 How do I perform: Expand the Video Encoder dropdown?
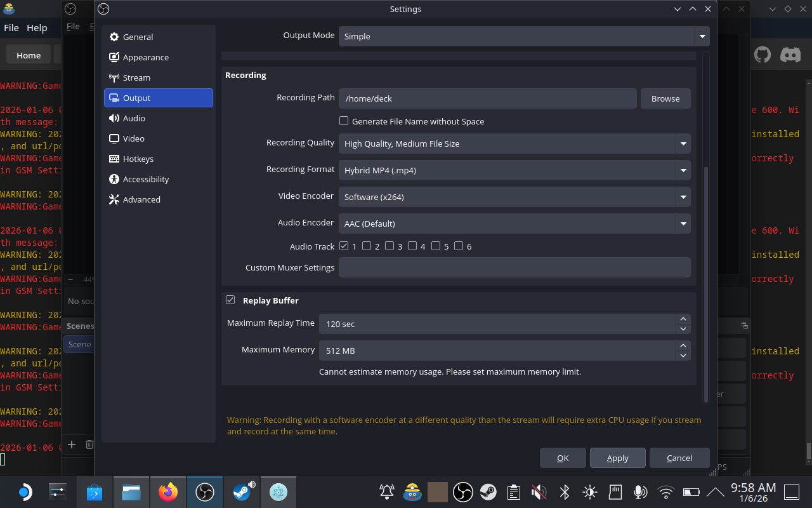click(514, 197)
